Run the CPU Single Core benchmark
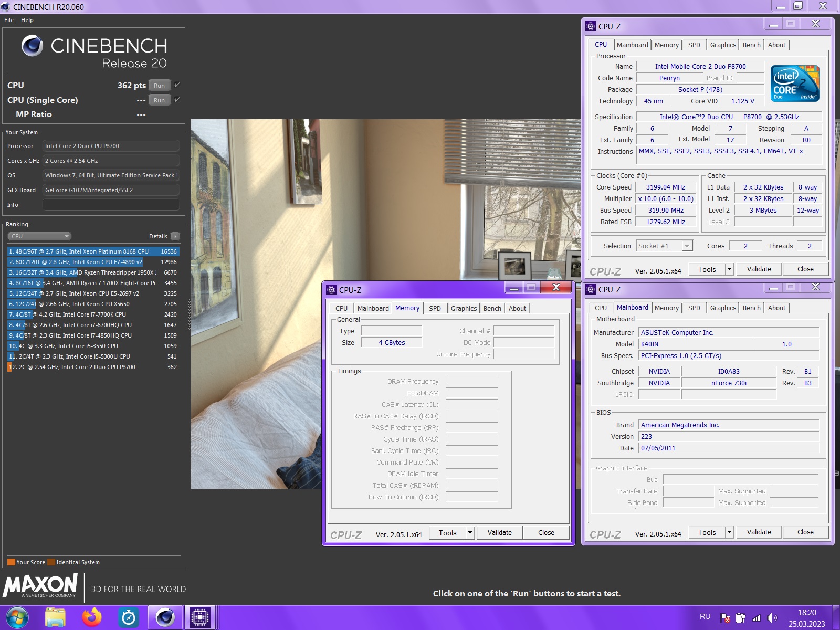The width and height of the screenshot is (840, 630). pos(160,100)
